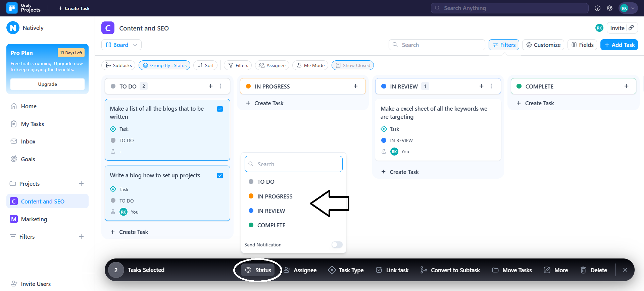The width and height of the screenshot is (644, 291).
Task: Open Marketing project in sidebar
Action: [x=34, y=219]
